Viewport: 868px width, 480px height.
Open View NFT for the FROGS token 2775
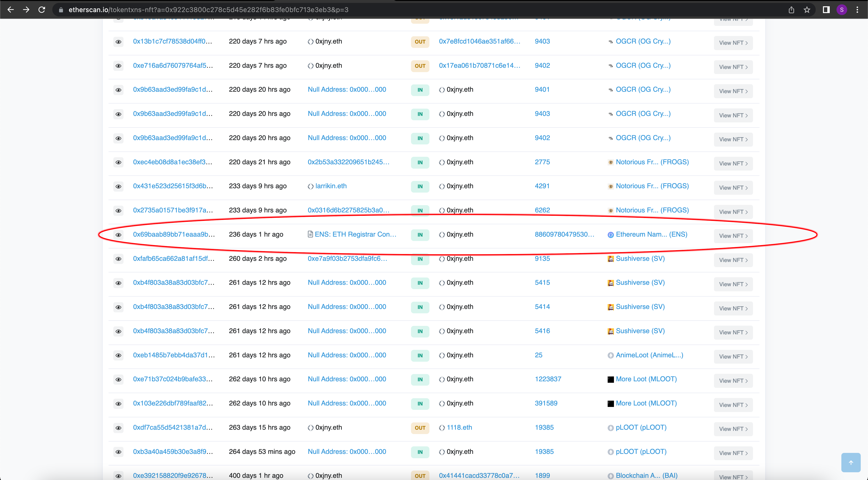coord(733,164)
